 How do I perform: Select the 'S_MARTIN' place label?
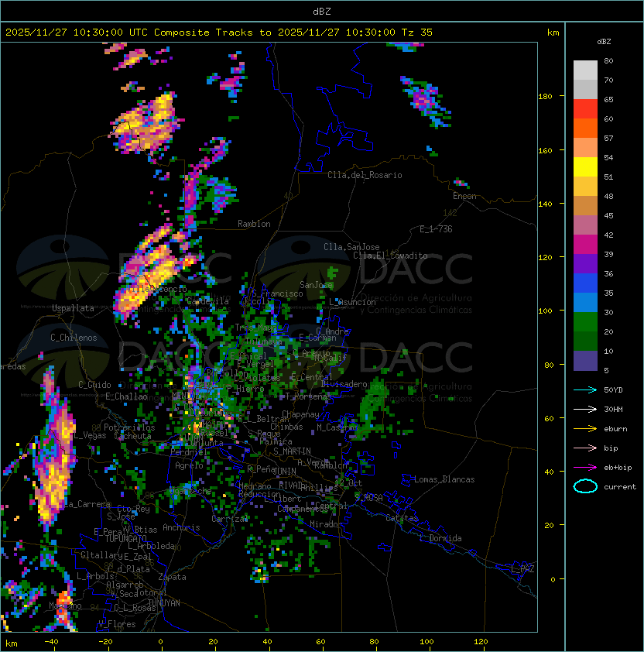(x=292, y=451)
